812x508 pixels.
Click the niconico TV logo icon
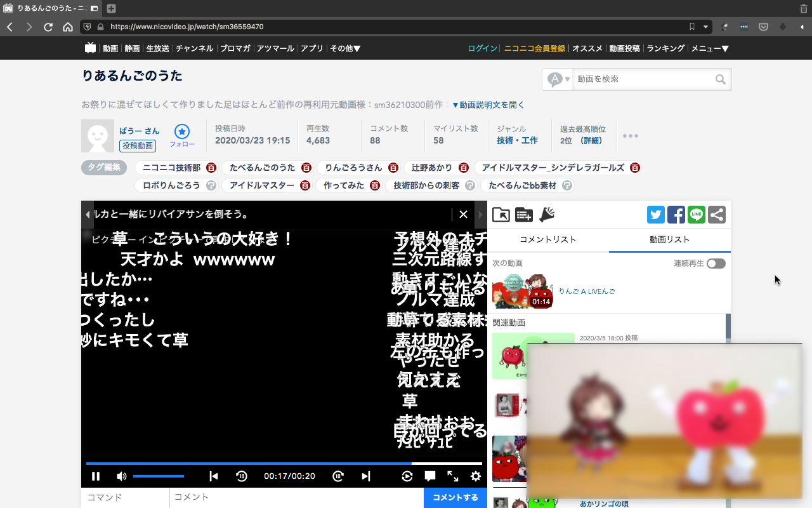(91, 48)
